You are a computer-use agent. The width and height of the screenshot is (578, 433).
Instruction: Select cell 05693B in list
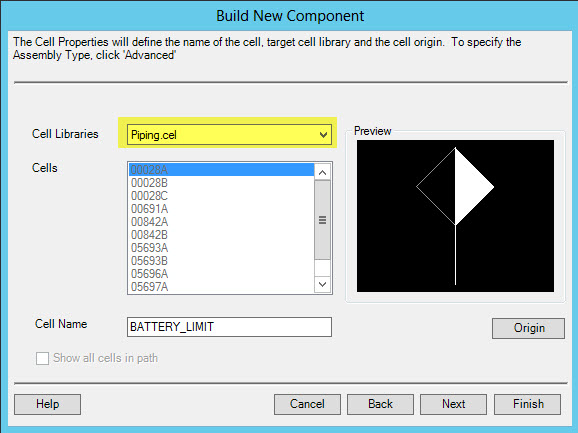pyautogui.click(x=221, y=261)
